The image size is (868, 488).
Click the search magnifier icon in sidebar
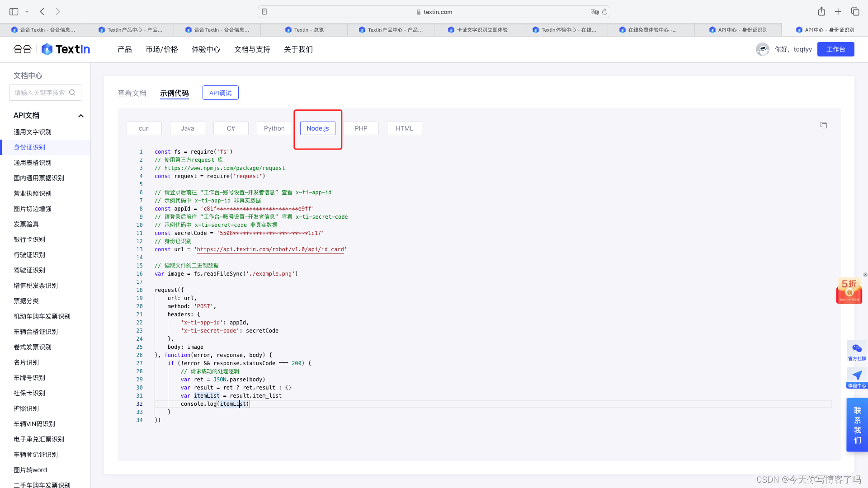[x=72, y=93]
